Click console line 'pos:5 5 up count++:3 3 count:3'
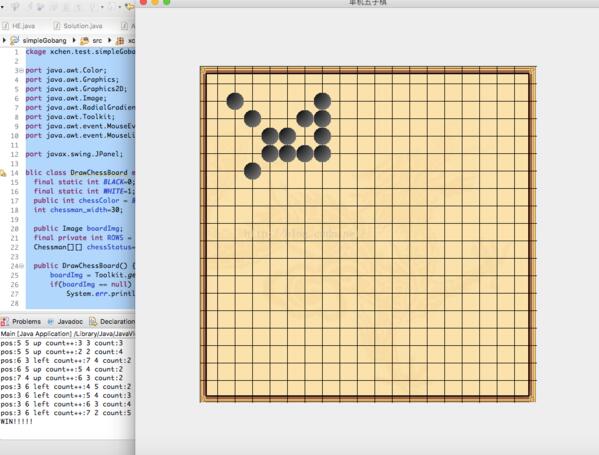The height and width of the screenshot is (455, 599). click(62, 343)
